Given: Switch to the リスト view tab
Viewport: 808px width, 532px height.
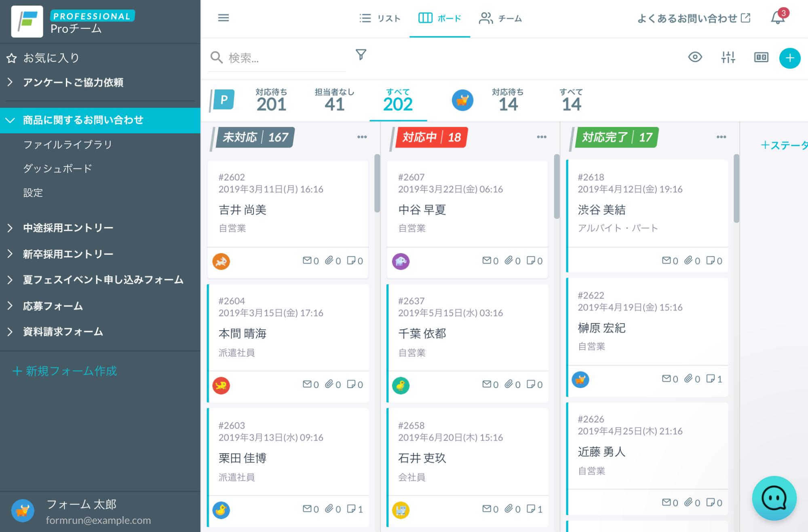Looking at the screenshot, I should click(x=380, y=18).
